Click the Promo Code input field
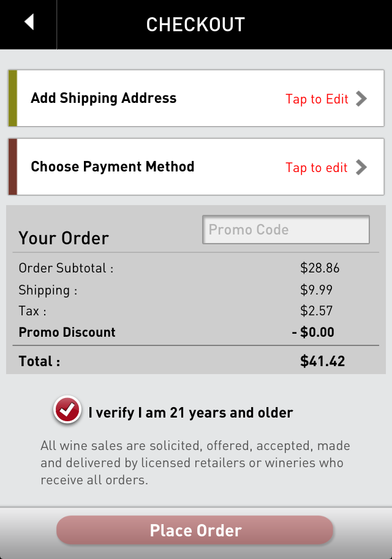Image resolution: width=392 pixels, height=559 pixels. pyautogui.click(x=286, y=230)
